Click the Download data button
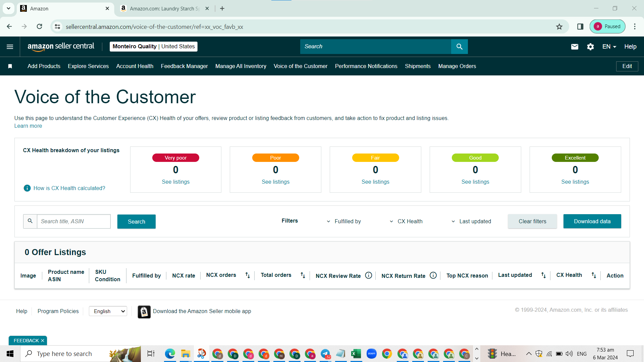644x362 pixels. click(592, 221)
